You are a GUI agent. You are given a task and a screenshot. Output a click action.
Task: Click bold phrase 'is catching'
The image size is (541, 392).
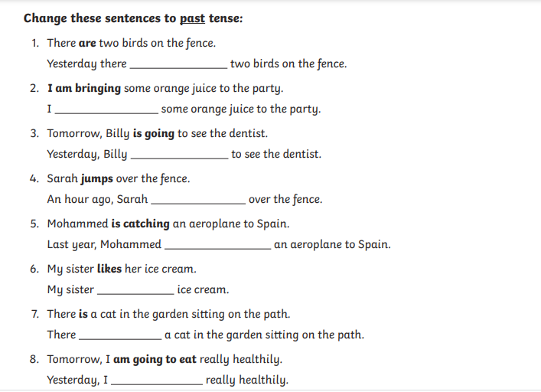[141, 224]
